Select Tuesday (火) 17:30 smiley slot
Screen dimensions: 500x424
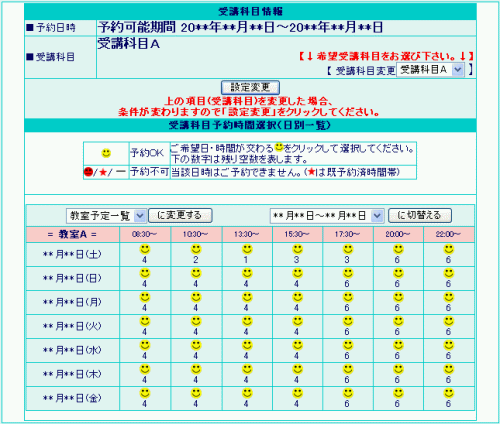point(348,321)
